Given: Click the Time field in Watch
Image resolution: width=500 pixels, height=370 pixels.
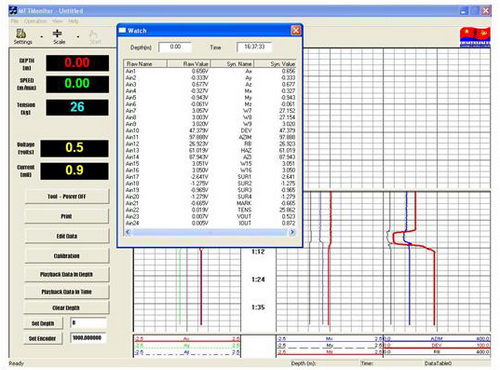Looking at the screenshot, I should click(254, 47).
